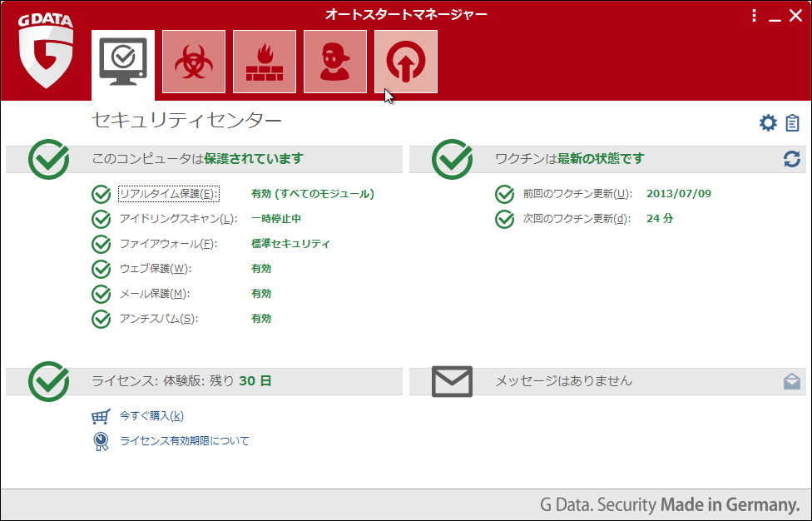Screen dimensions: 812x521
Task: Select the アイドリングスキャン(L) entry
Action: point(178,219)
